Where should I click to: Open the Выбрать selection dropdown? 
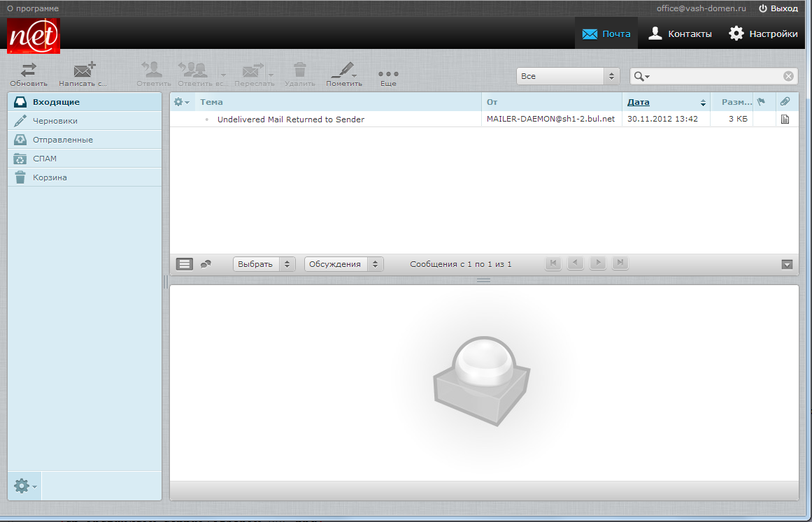coord(264,264)
